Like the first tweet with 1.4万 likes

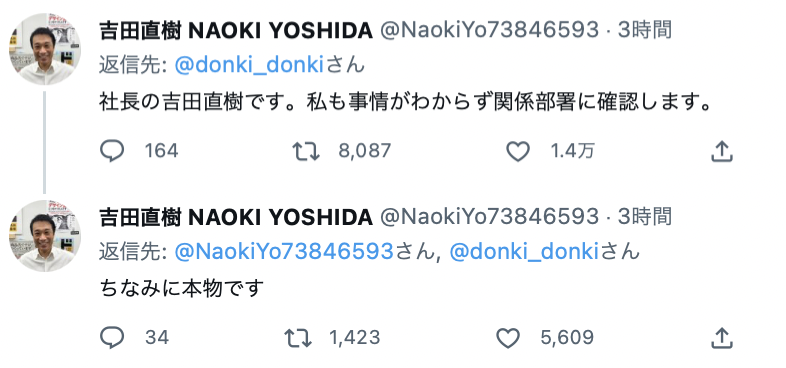point(518,151)
